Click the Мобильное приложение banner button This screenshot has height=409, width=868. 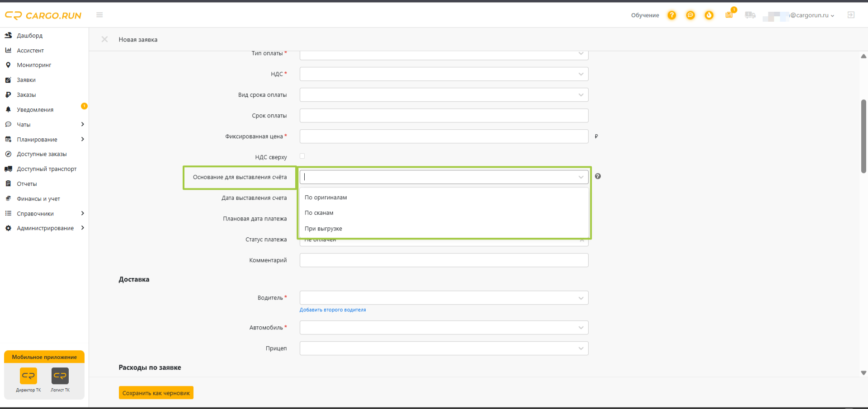(x=44, y=357)
